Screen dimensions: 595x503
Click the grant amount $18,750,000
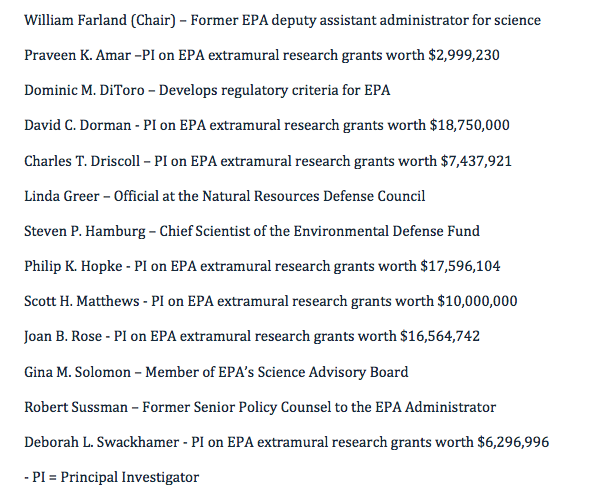(469, 126)
